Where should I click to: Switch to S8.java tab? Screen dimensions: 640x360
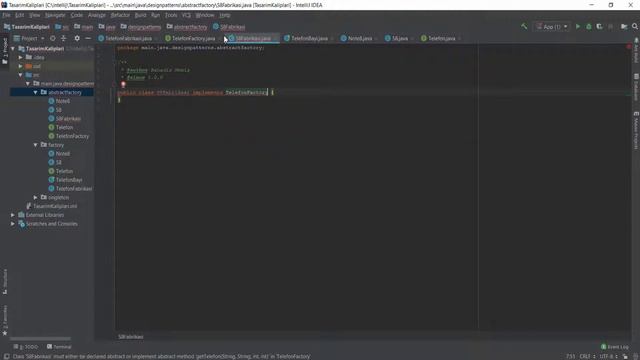point(400,38)
